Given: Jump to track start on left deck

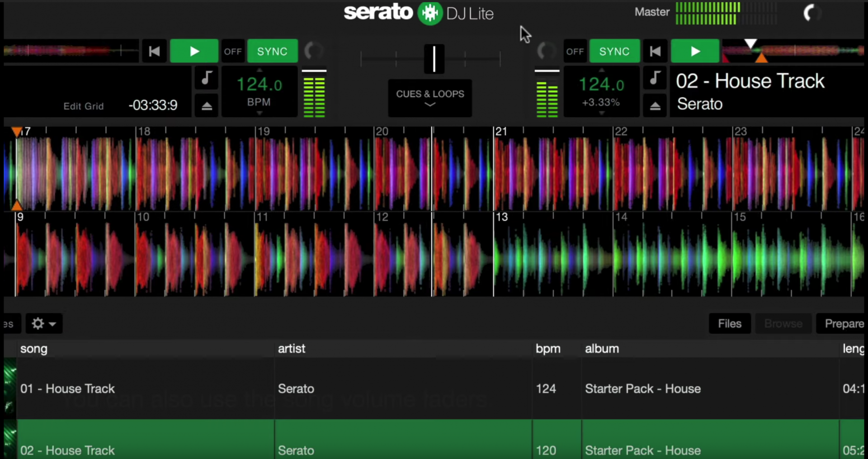Looking at the screenshot, I should coord(154,52).
